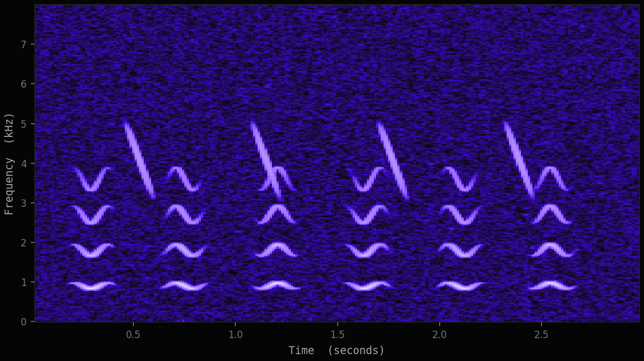Pick the downward chirp sweep near 1.7 seconds
The height and width of the screenshot is (361, 644).
393,160
